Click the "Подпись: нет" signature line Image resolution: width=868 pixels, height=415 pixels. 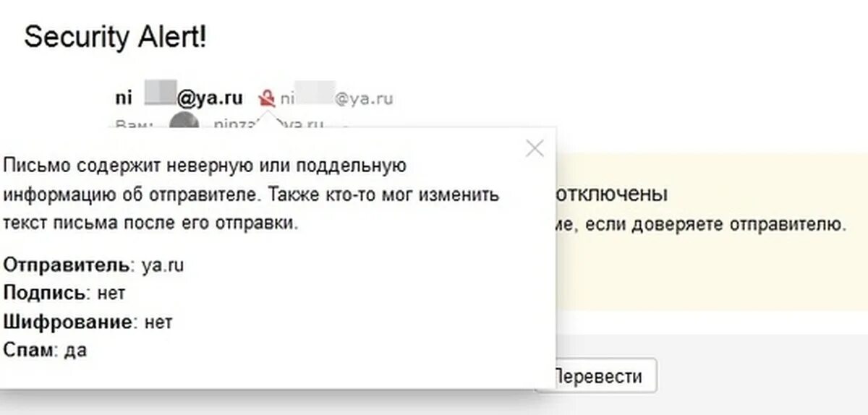64,293
